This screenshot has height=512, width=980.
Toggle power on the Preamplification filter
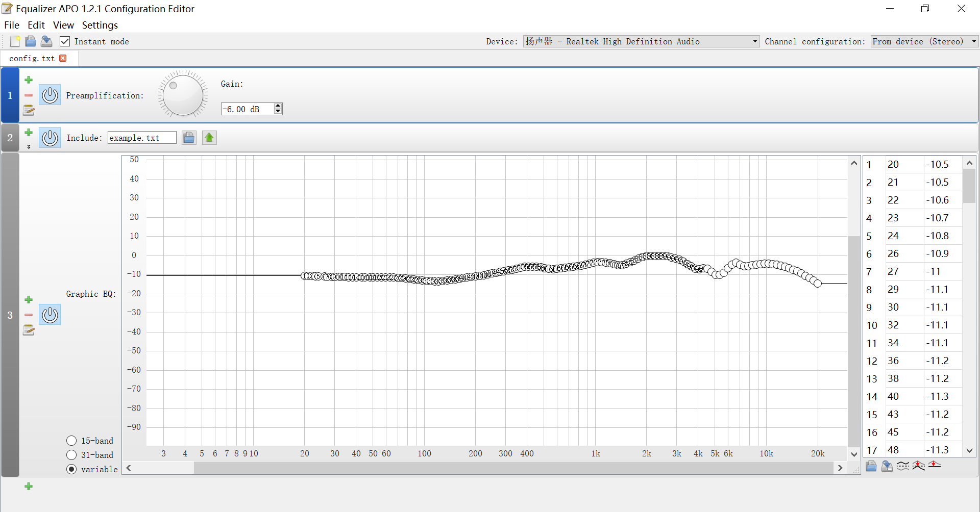(50, 95)
